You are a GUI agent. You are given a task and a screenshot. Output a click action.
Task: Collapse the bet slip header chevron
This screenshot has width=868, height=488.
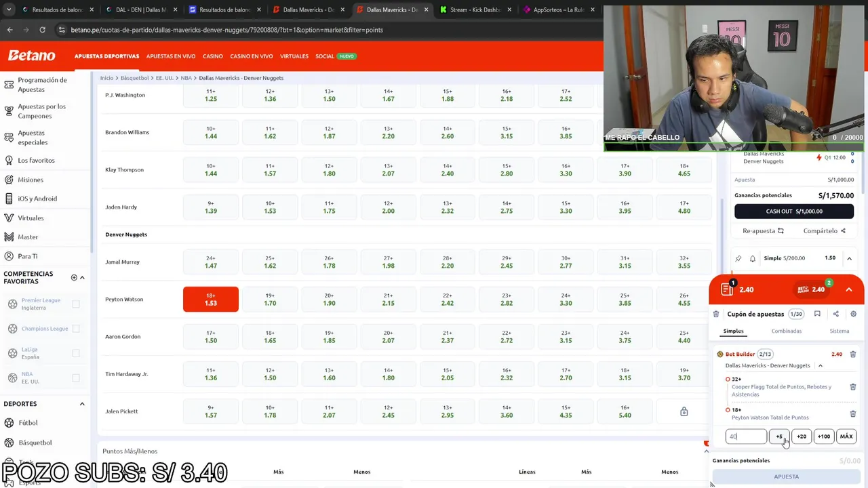848,289
